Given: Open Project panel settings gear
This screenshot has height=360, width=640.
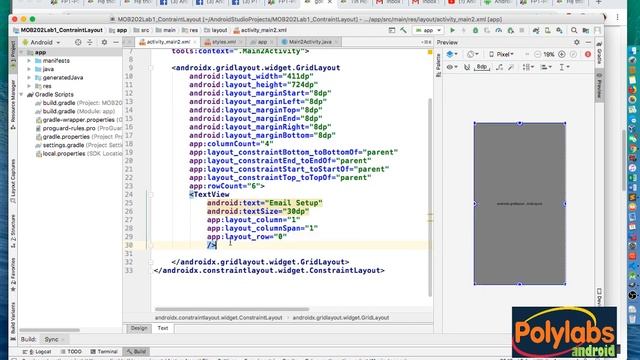Looking at the screenshot, I should coord(104,42).
